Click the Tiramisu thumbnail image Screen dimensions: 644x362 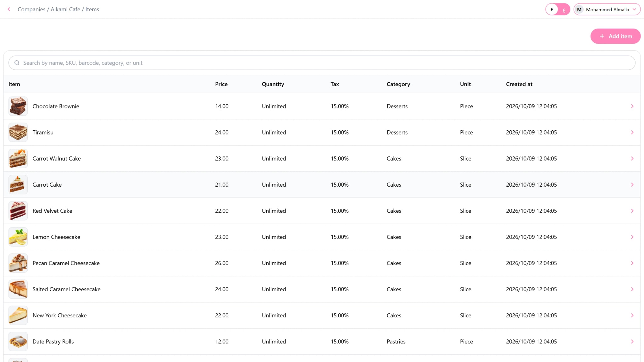click(x=18, y=132)
